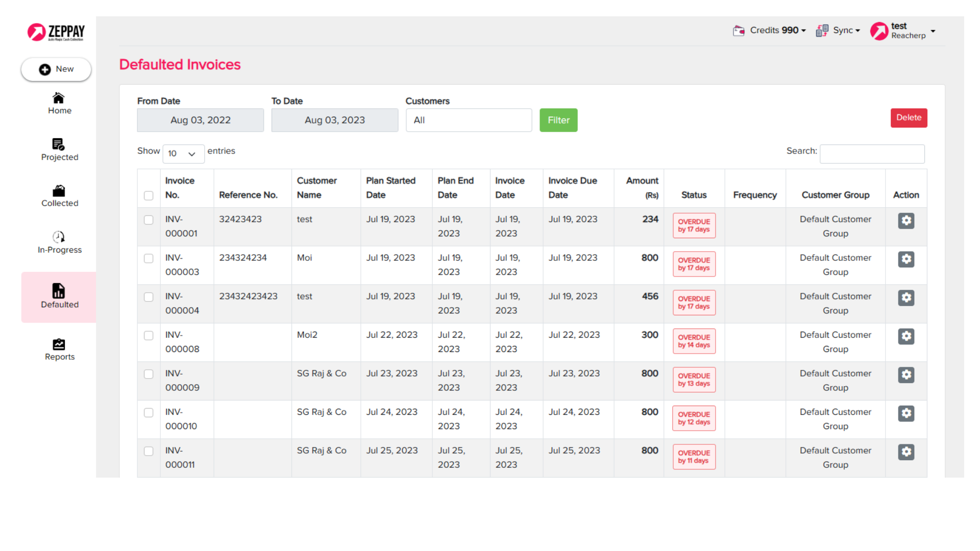Select the checkbox for INV-000010
Viewport: 980px width, 551px height.
(x=149, y=413)
